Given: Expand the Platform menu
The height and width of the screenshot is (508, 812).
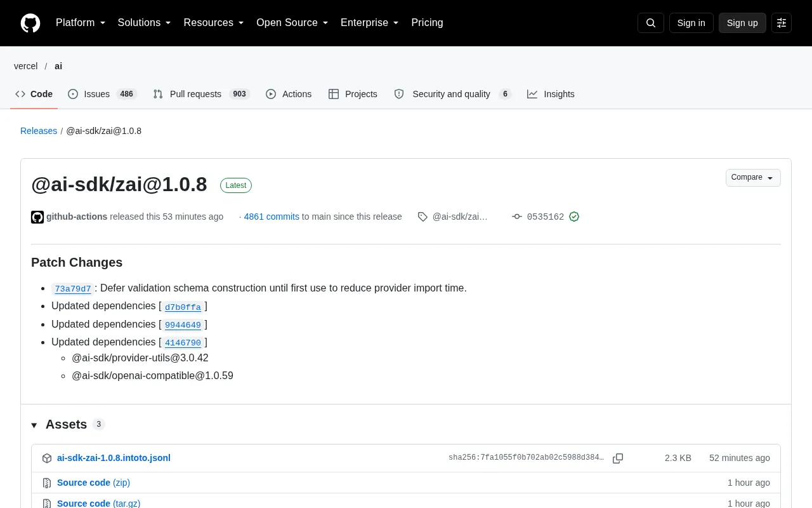Looking at the screenshot, I should click(81, 23).
